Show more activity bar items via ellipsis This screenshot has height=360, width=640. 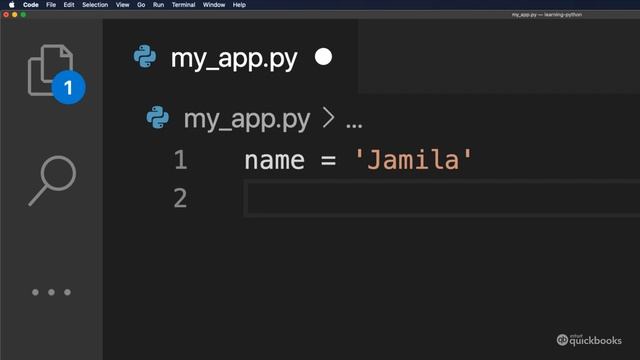tap(51, 292)
